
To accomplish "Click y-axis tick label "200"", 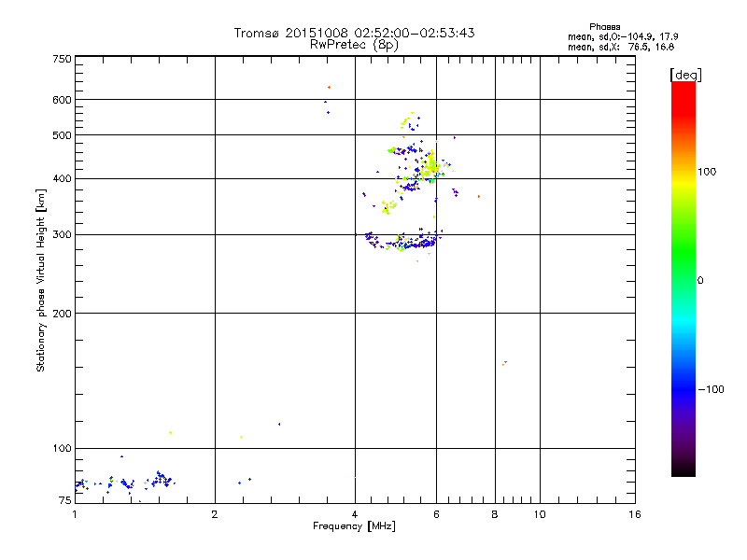I will (x=62, y=314).
